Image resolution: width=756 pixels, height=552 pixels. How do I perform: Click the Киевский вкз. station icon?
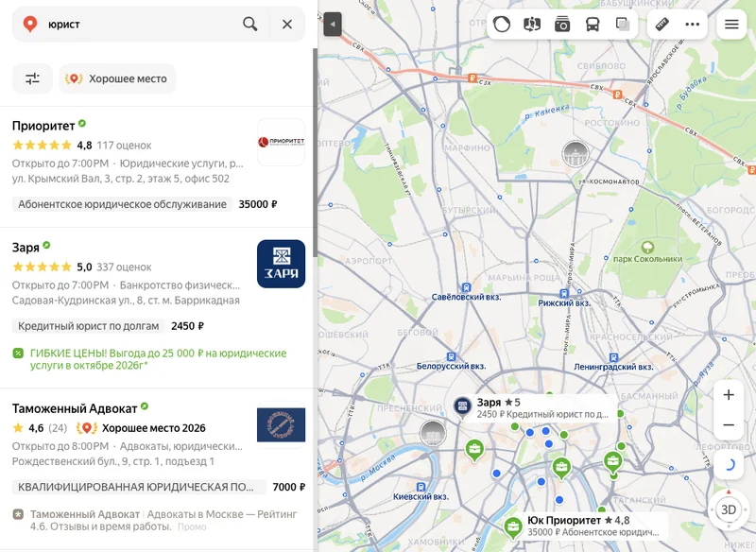[421, 487]
